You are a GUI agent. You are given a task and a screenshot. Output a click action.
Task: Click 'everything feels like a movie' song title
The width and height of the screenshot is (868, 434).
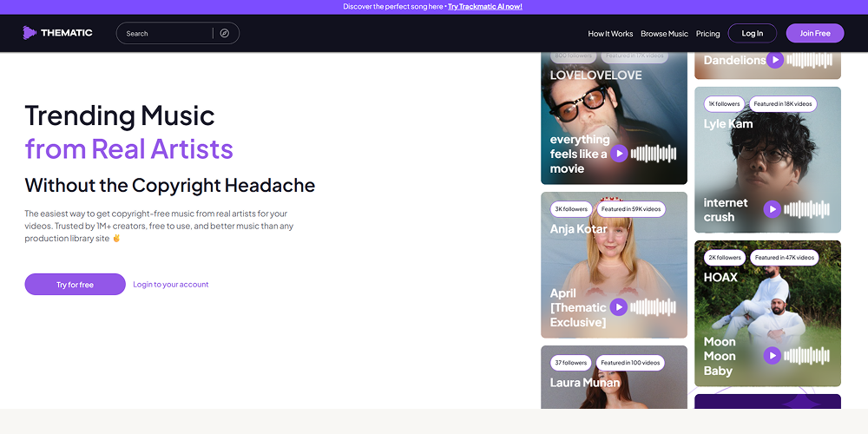coord(579,154)
